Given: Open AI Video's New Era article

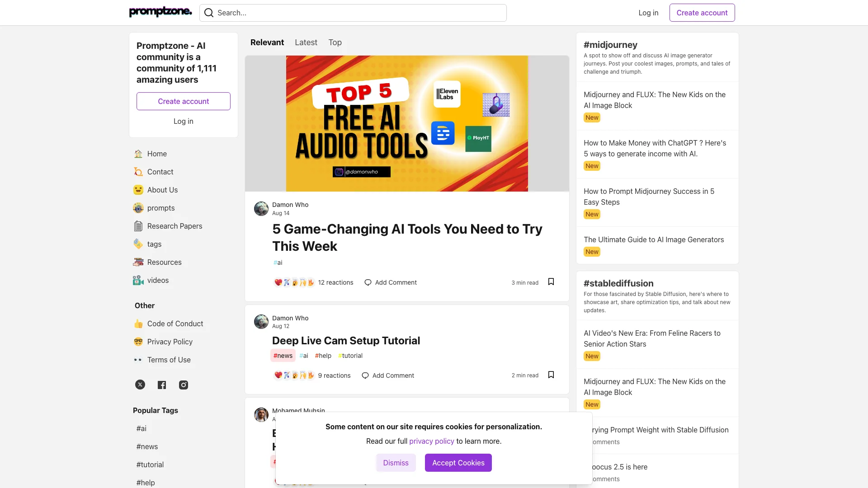Looking at the screenshot, I should (652, 338).
